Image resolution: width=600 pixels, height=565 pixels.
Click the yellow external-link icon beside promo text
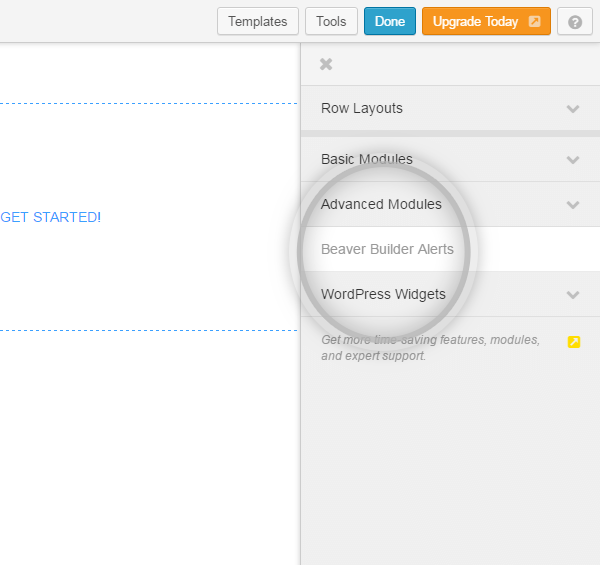[x=574, y=342]
